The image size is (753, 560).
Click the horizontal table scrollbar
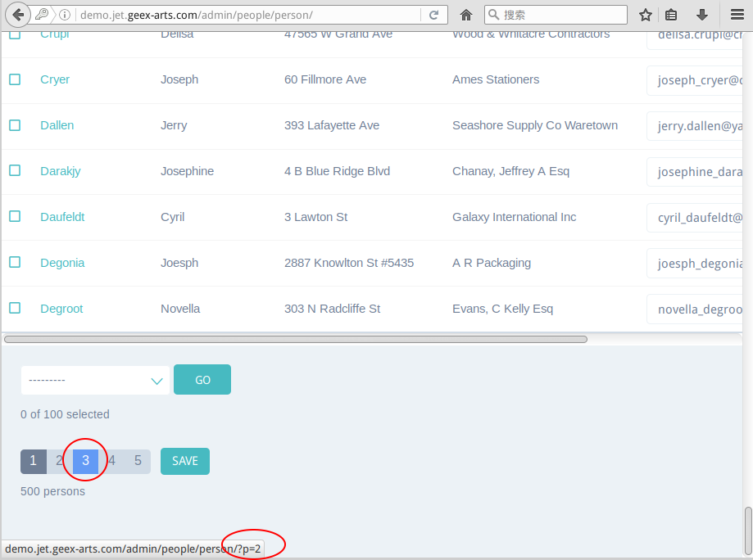pos(295,339)
